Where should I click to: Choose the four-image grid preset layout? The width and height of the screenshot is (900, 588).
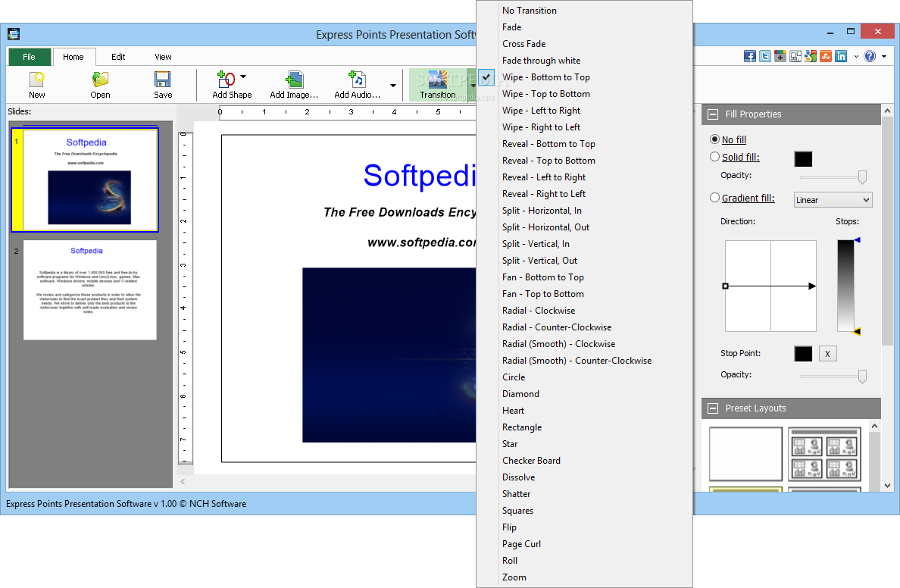824,454
